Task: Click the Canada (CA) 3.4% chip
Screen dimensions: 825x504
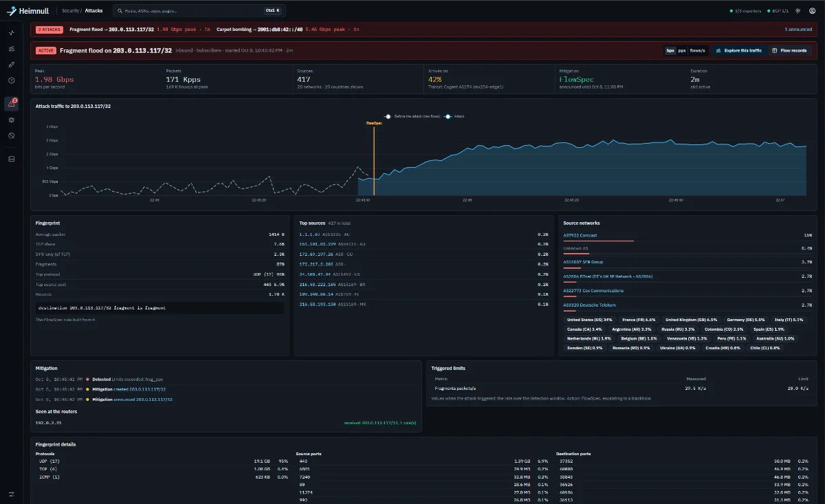Action: pyautogui.click(x=584, y=329)
